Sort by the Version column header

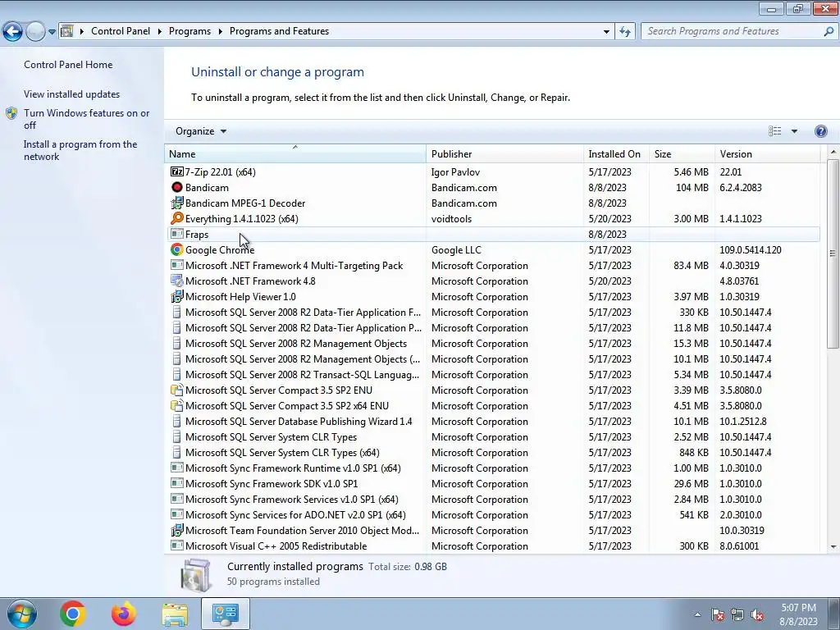pyautogui.click(x=767, y=153)
